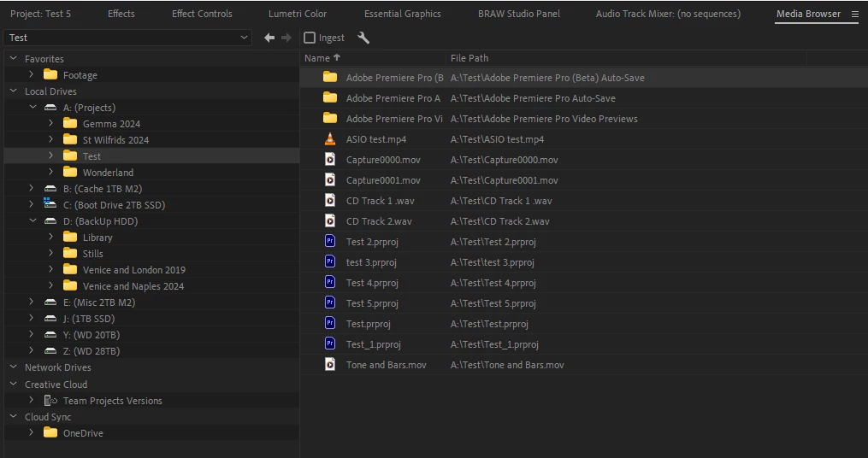Click the Premiere icon of Test.prproj
The width and height of the screenshot is (868, 458).
[330, 324]
